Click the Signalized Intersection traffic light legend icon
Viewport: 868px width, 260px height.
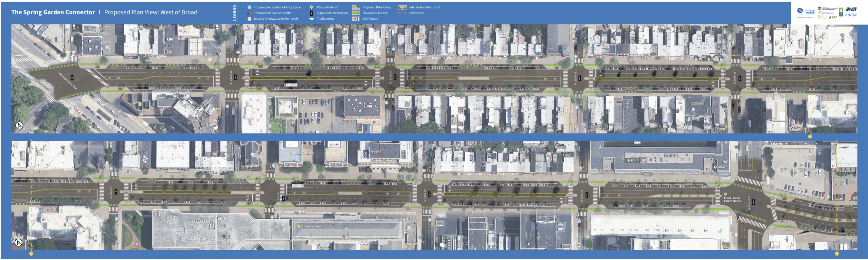click(311, 13)
